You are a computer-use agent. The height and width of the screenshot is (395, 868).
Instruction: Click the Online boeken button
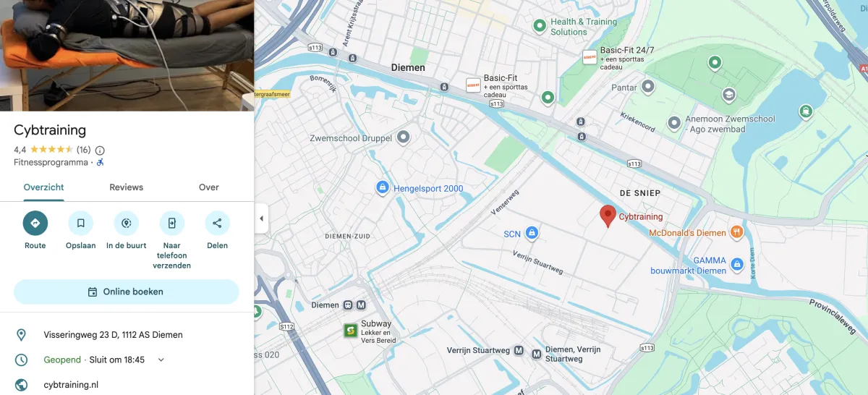click(127, 292)
